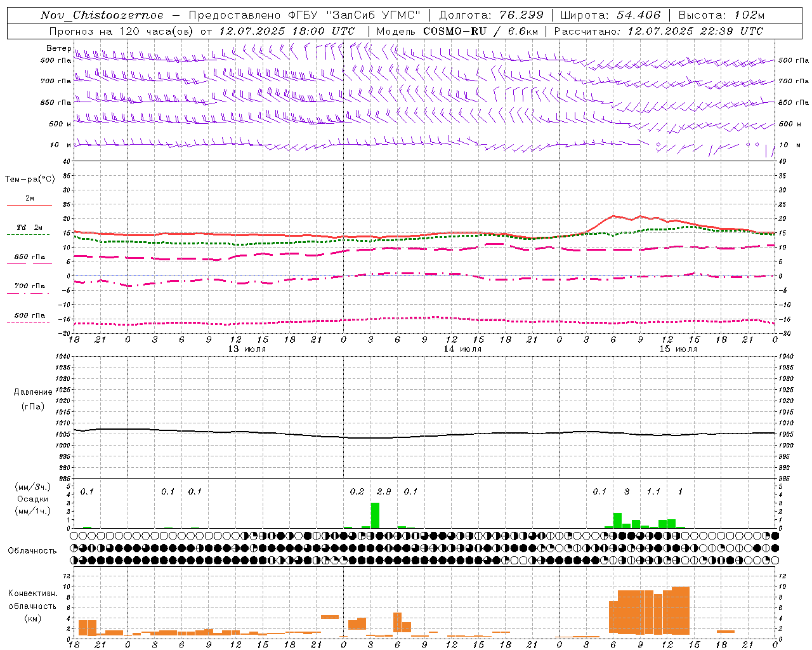Click the longitude value "Долгота: 76.299"
This screenshot has width=812, height=650.
[491, 15]
